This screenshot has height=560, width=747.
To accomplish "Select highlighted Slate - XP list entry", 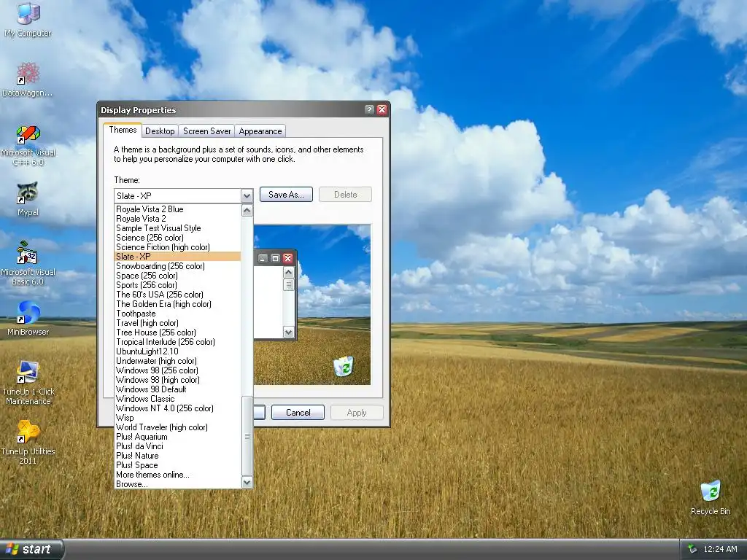I will click(x=177, y=257).
